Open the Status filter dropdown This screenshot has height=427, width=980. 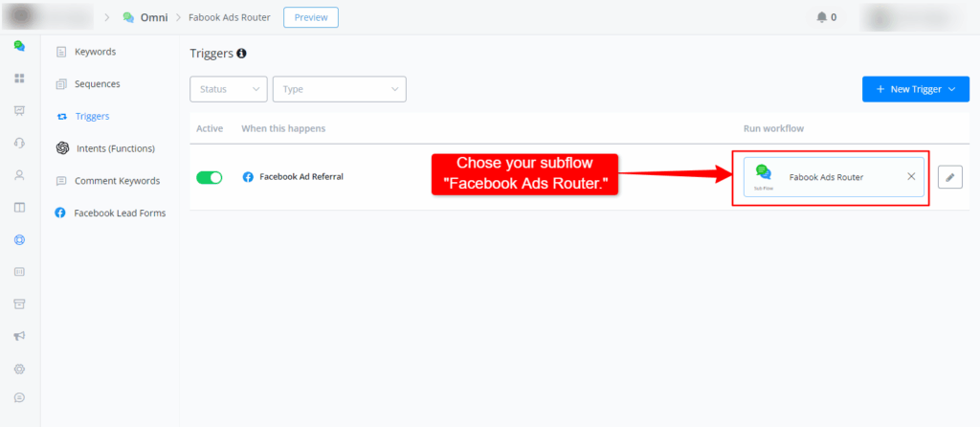[x=229, y=89]
